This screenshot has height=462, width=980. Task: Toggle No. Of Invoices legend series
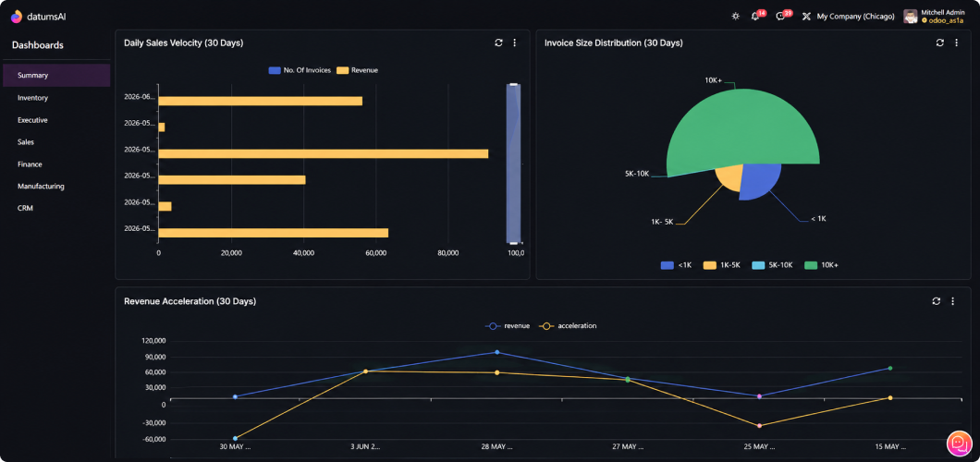(300, 70)
